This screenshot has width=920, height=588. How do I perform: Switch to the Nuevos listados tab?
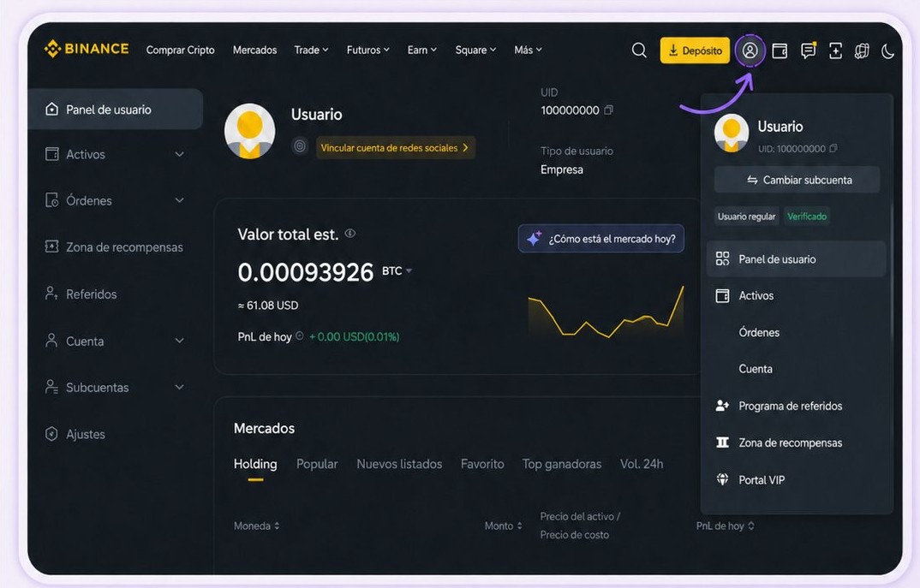click(x=399, y=464)
